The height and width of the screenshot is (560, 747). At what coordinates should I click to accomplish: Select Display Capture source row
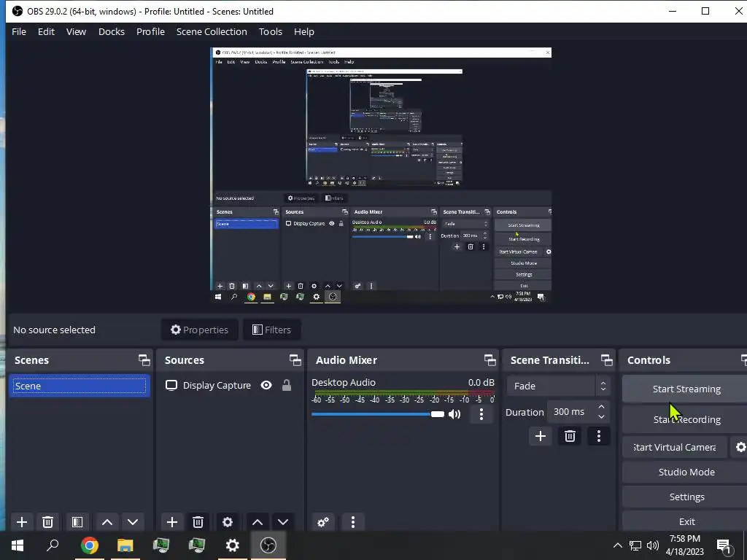point(230,385)
